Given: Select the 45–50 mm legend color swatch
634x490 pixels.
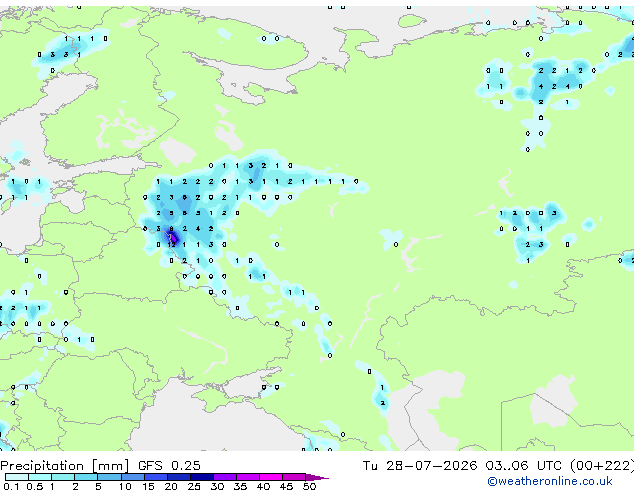Looking at the screenshot, I should [294, 477].
